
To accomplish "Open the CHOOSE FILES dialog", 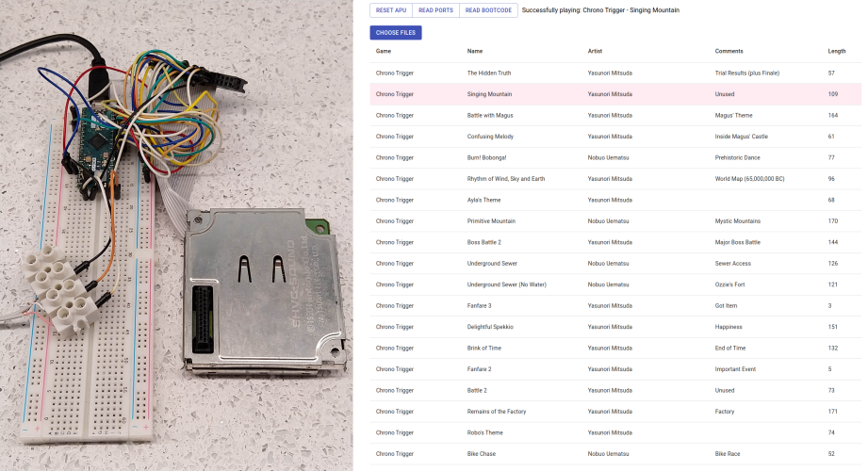I will pyautogui.click(x=396, y=33).
